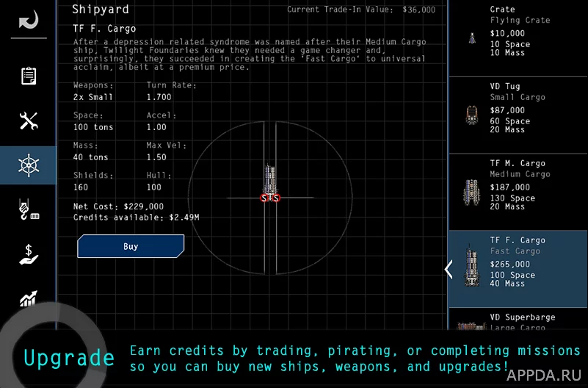Click the $187,000 price of TF M. Cargo

[x=510, y=187]
